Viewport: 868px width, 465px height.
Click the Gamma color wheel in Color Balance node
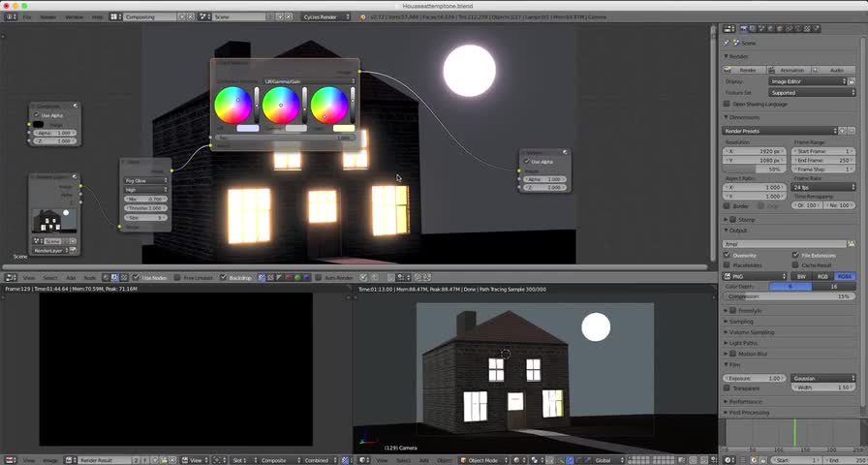pyautogui.click(x=281, y=105)
